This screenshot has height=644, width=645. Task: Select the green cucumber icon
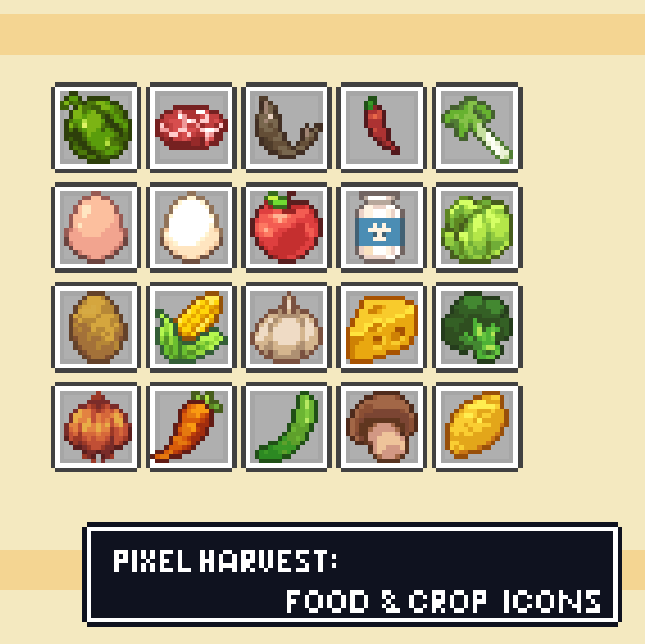click(x=287, y=427)
